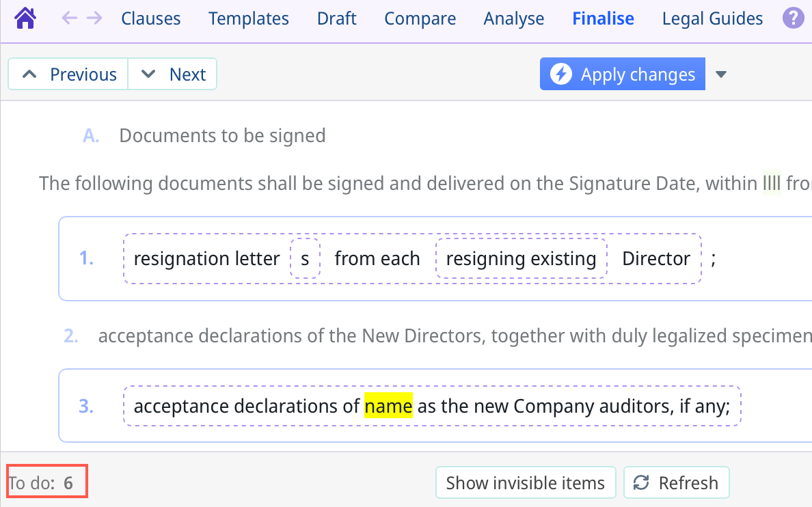Go to Next item using down chevron
Viewport: 812px width, 507px height.
pos(148,74)
